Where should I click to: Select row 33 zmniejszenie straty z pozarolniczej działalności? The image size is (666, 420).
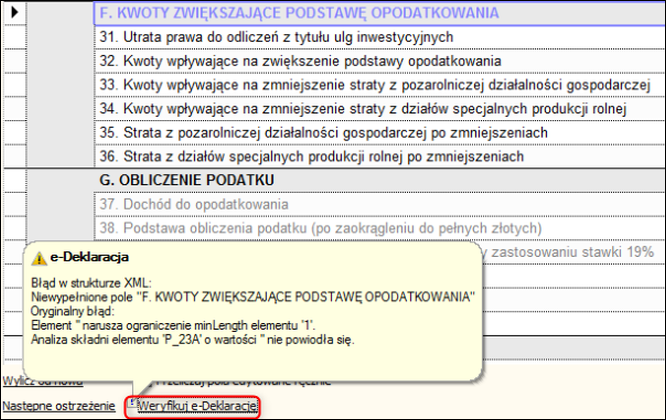pyautogui.click(x=380, y=85)
